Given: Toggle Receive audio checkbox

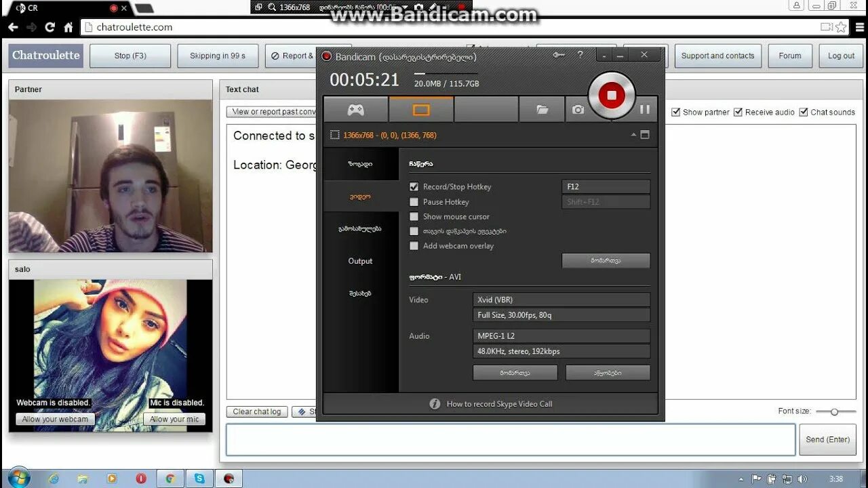Looking at the screenshot, I should pyautogui.click(x=738, y=112).
